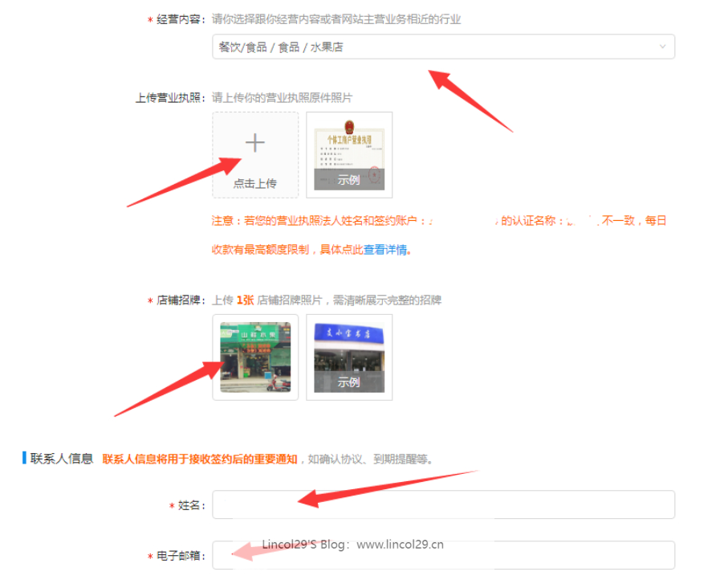Open the 经营内容 industry dropdown

(433, 47)
